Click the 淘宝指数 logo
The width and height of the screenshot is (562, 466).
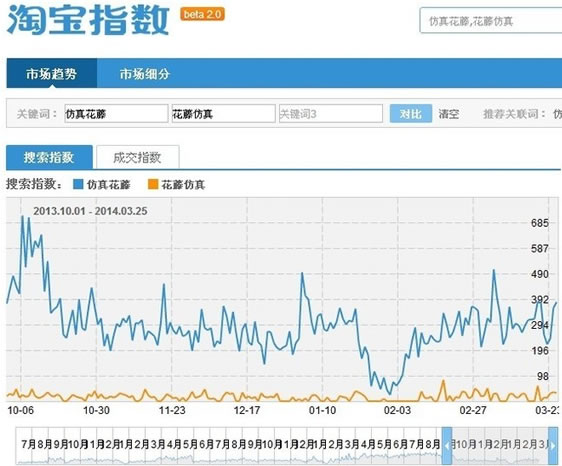point(88,20)
